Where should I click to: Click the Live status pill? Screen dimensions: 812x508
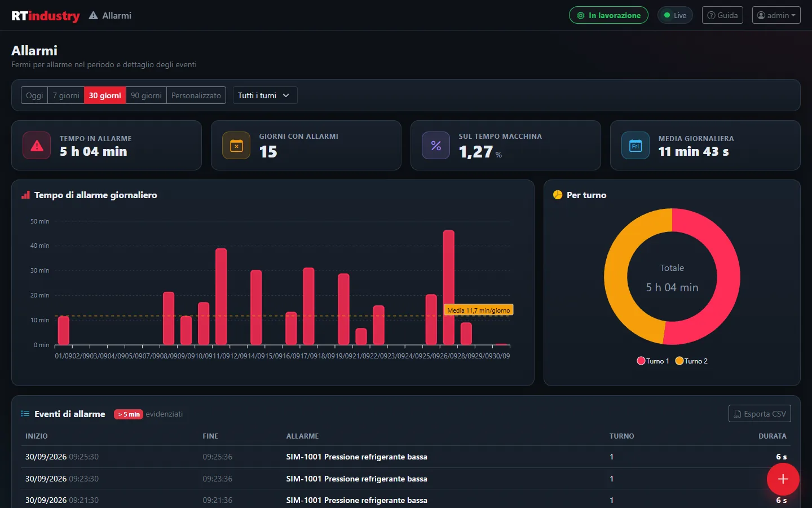coord(675,15)
